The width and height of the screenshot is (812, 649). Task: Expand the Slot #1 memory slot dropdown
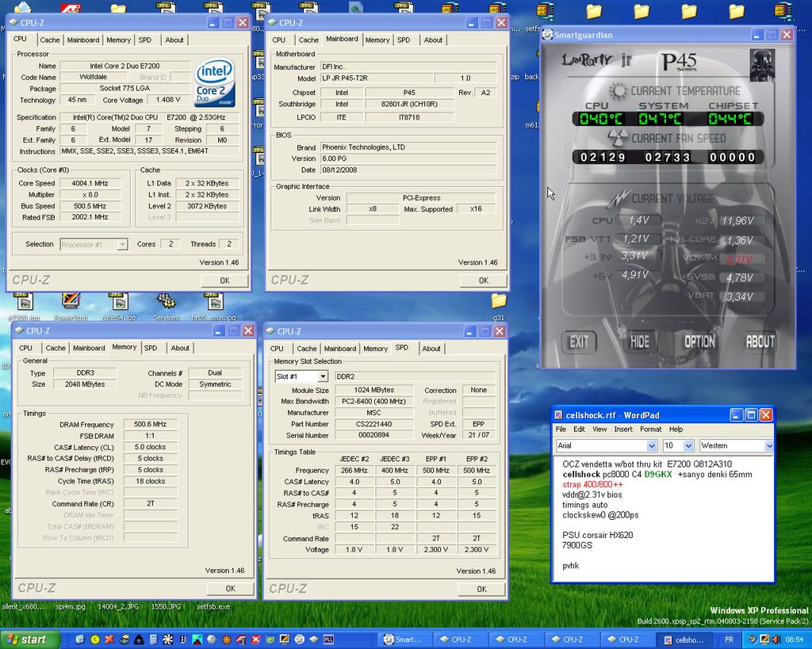coord(323,376)
